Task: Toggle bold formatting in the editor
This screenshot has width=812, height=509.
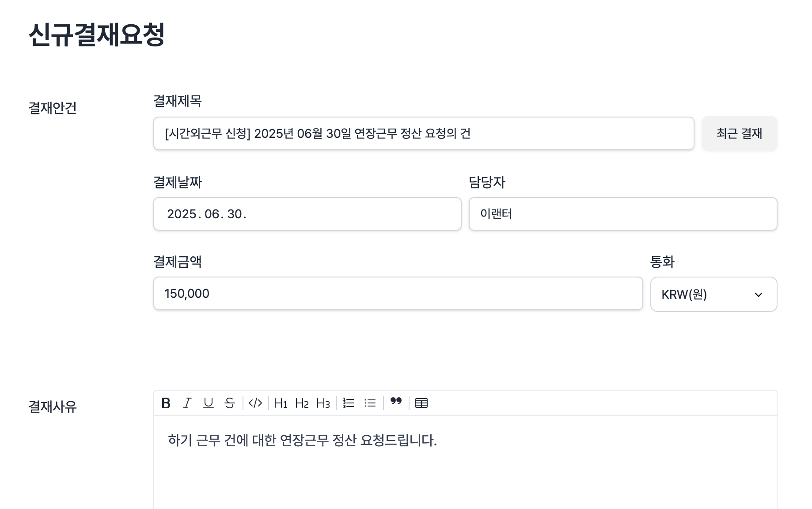Action: click(x=166, y=403)
